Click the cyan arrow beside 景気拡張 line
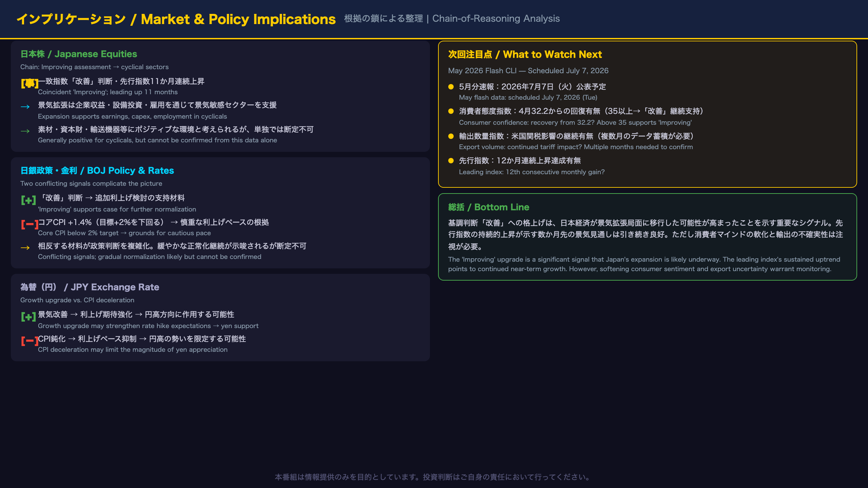Screen dimensions: 868x488 (x=25, y=107)
